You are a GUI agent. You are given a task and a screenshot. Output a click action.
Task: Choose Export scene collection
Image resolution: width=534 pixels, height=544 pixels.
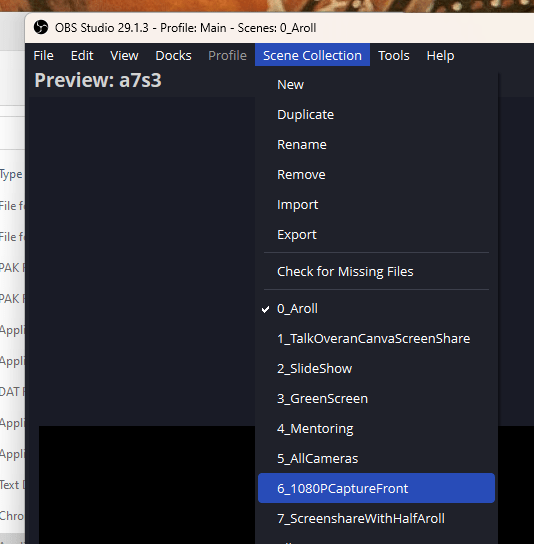coord(376,235)
